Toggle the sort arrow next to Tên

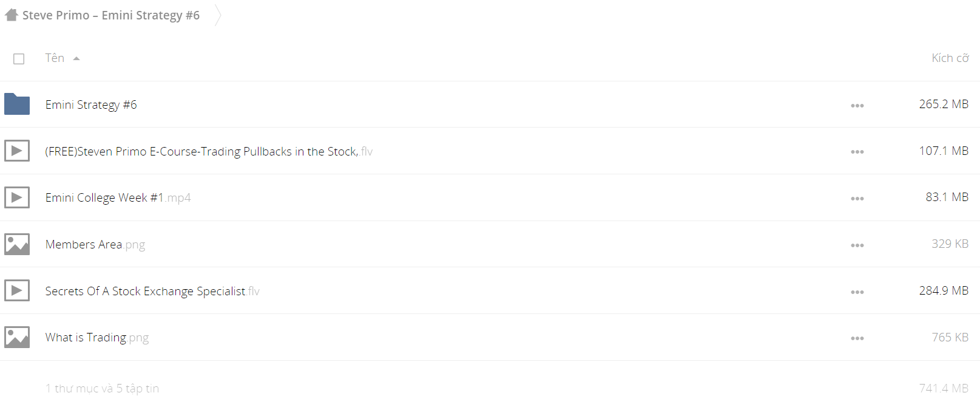pyautogui.click(x=76, y=59)
